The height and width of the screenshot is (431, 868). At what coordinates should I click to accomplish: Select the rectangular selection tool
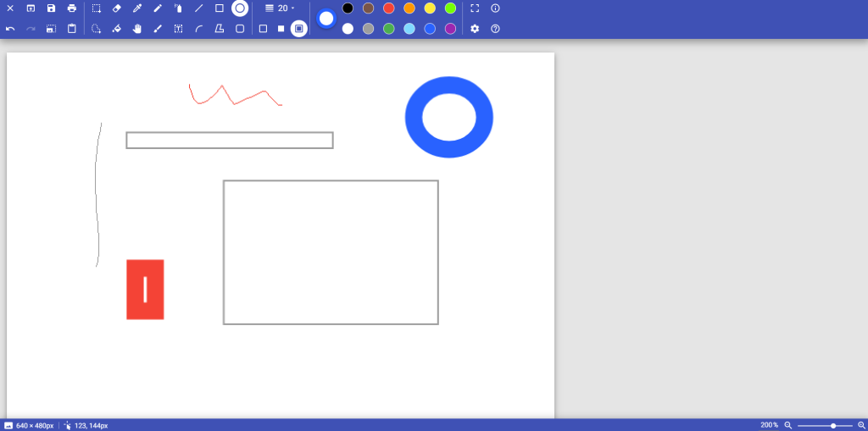97,8
